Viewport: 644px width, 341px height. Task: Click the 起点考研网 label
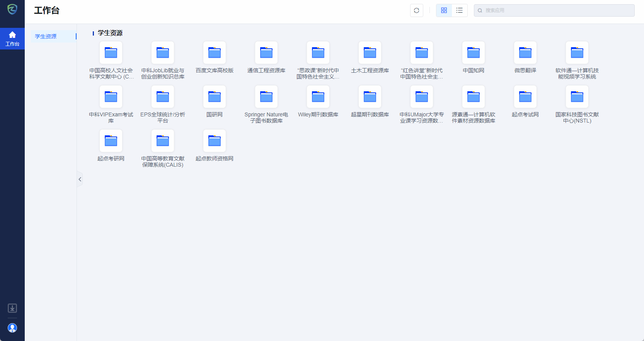[x=111, y=159]
